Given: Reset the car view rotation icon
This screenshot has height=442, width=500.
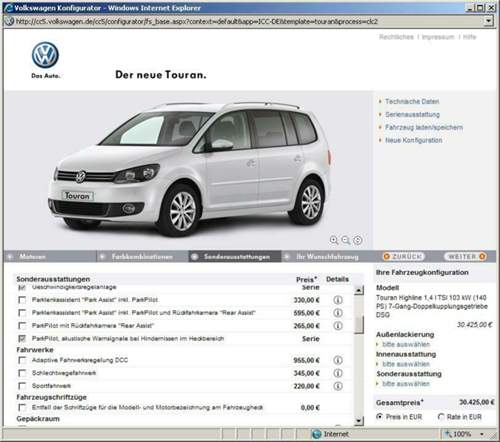Looking at the screenshot, I should (x=358, y=240).
